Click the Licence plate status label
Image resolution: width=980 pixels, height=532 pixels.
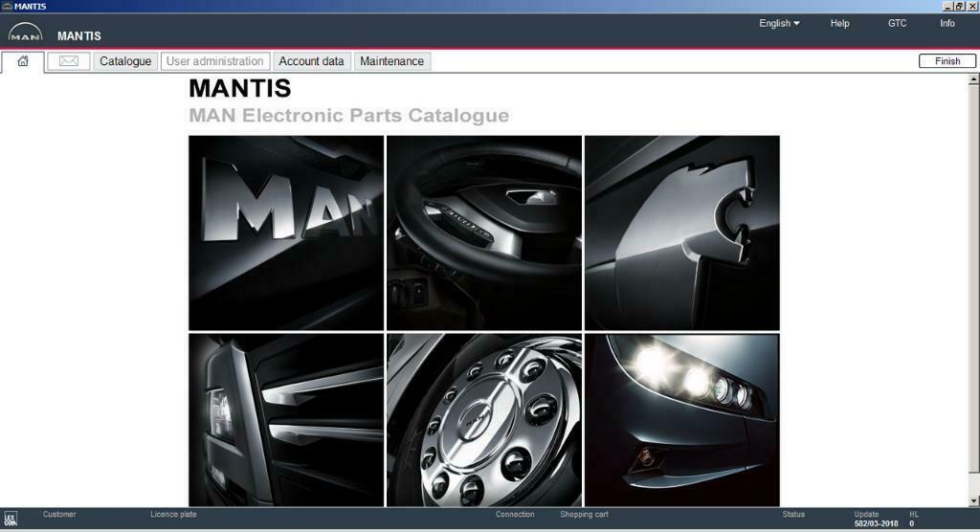tap(173, 514)
